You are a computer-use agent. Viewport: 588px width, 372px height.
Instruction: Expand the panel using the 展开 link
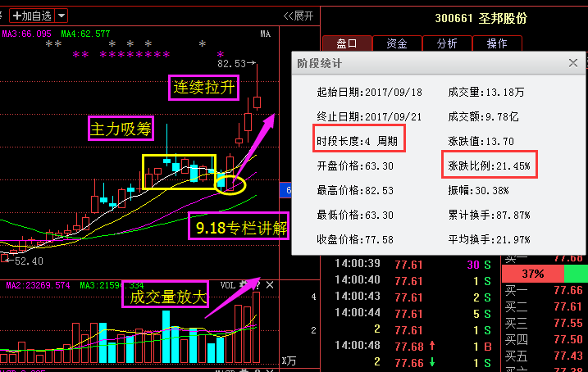299,16
